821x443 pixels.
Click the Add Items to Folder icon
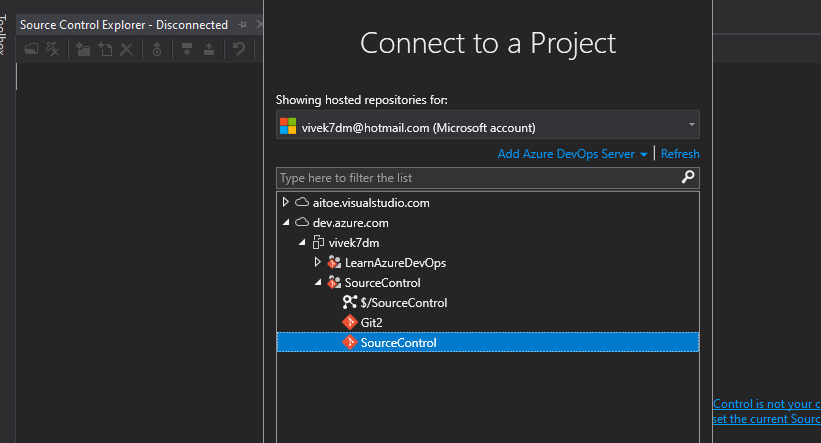point(105,49)
